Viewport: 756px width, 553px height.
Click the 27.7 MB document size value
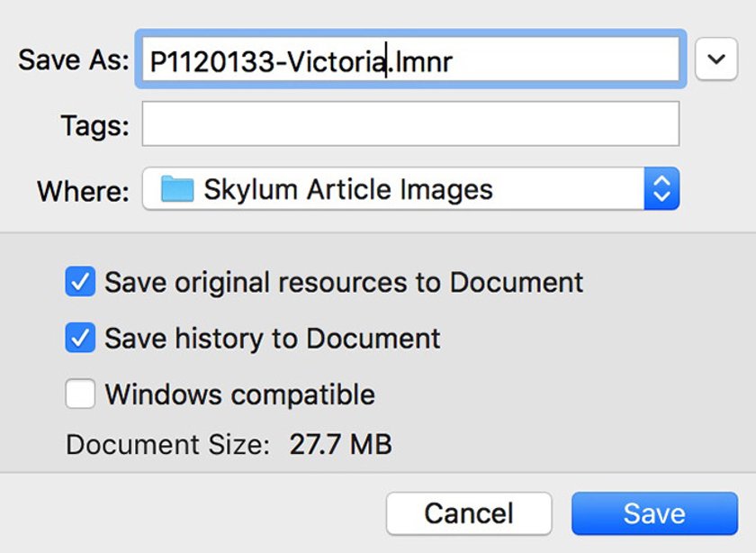340,444
